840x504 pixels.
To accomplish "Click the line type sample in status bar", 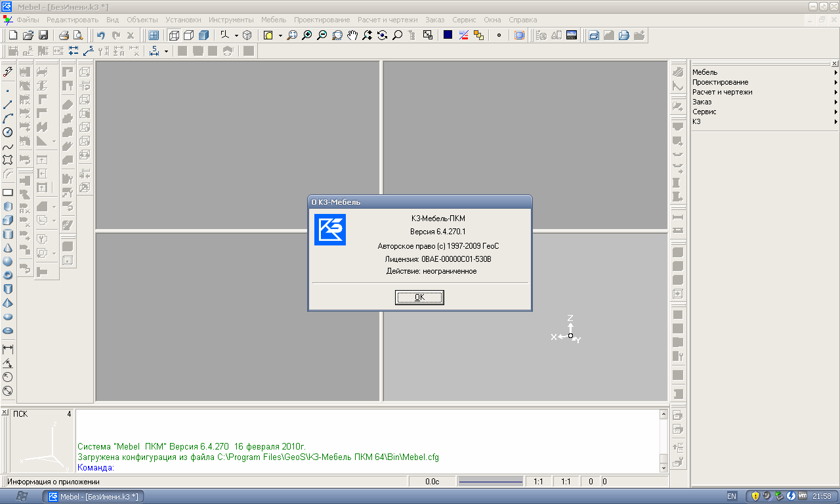I will pyautogui.click(x=491, y=482).
